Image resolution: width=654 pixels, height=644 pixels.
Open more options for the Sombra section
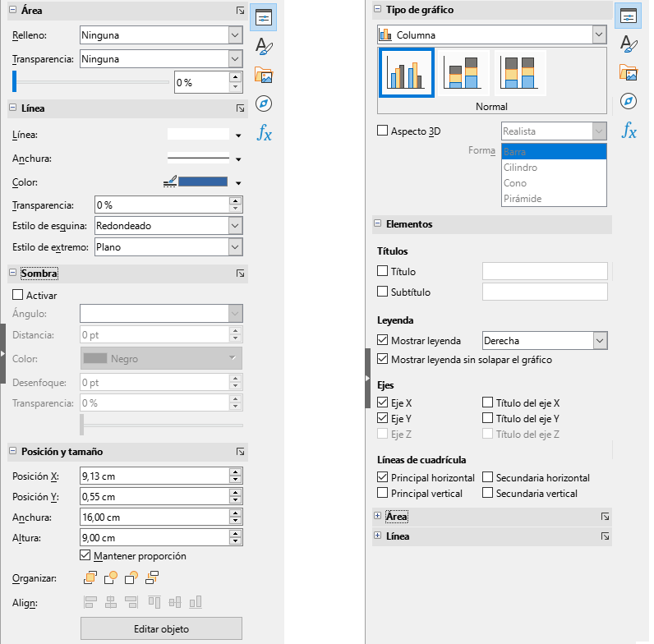(x=240, y=274)
